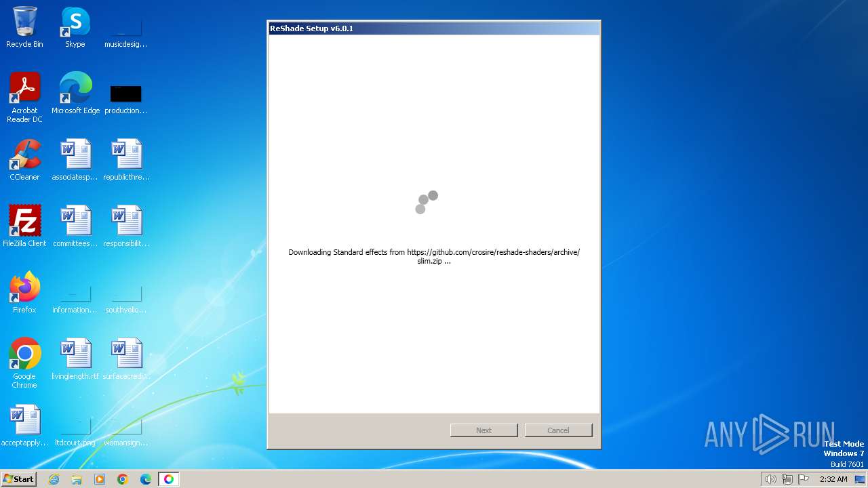Click the volume speaker tray icon

[x=770, y=479]
